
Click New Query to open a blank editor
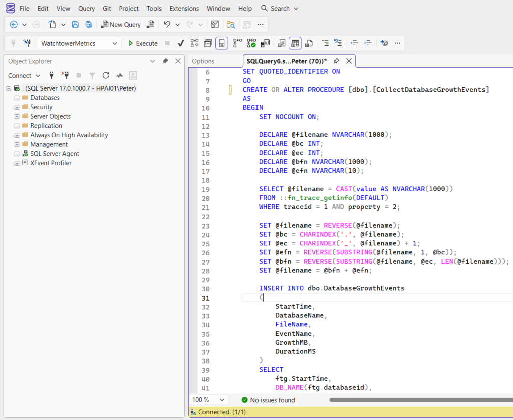pos(120,24)
